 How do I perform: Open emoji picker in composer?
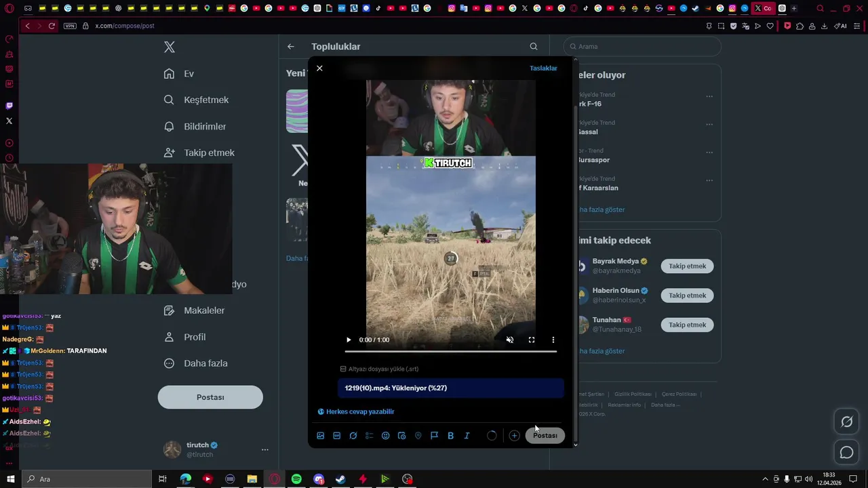pyautogui.click(x=386, y=436)
